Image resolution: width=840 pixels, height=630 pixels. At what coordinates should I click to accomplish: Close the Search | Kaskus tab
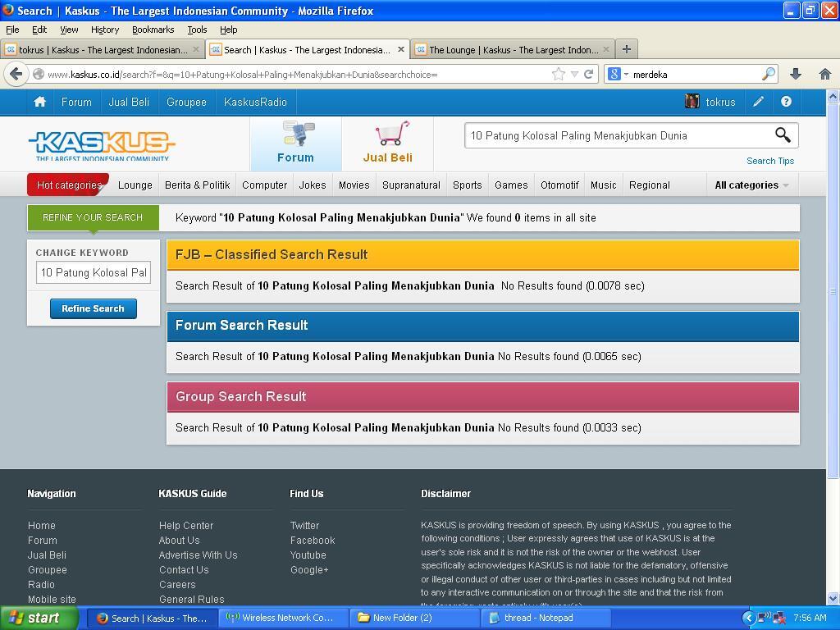pyautogui.click(x=400, y=49)
